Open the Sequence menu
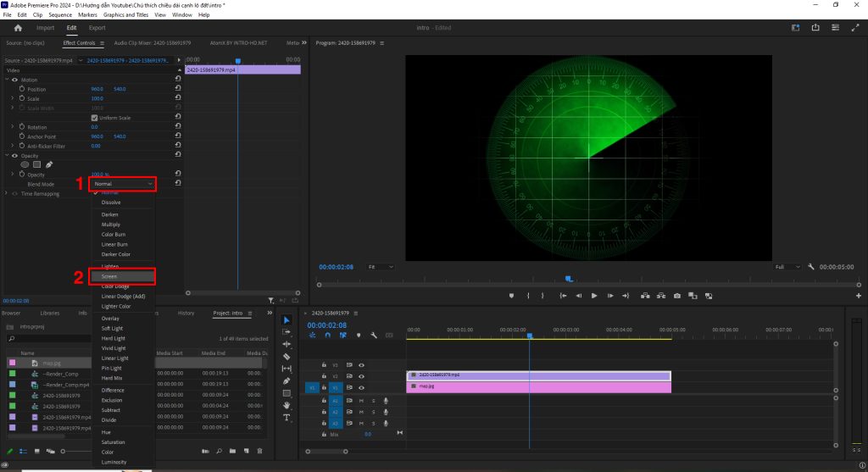 [x=60, y=15]
